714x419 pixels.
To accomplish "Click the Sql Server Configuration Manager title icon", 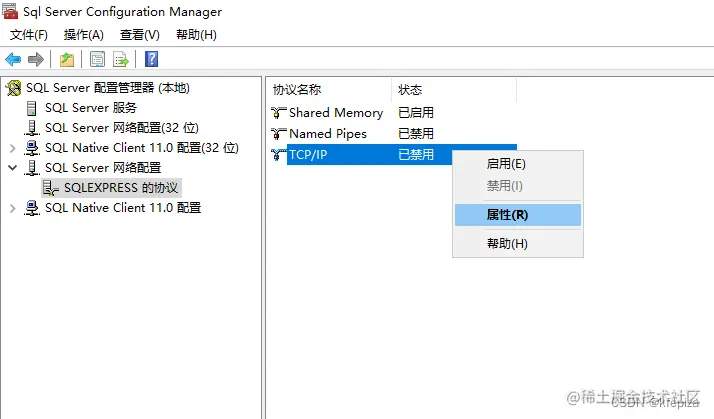I will (10, 11).
